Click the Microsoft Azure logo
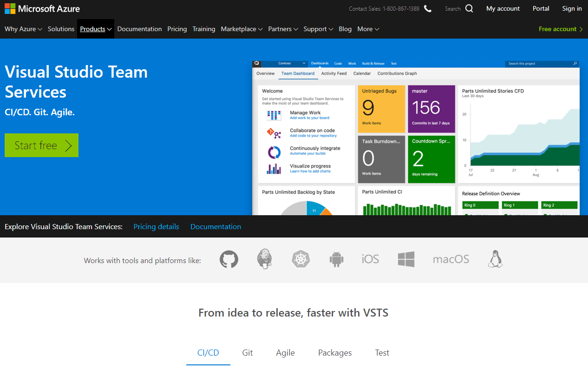The image size is (588, 370). point(42,8)
